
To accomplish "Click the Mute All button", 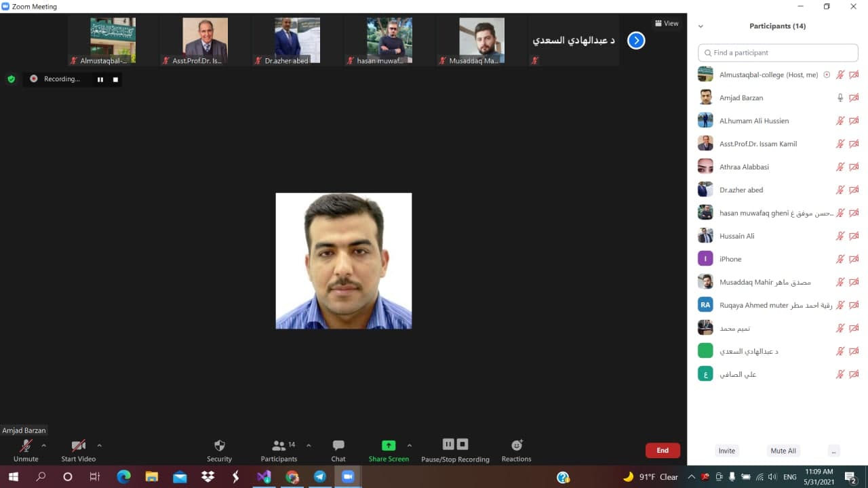I will (783, 451).
